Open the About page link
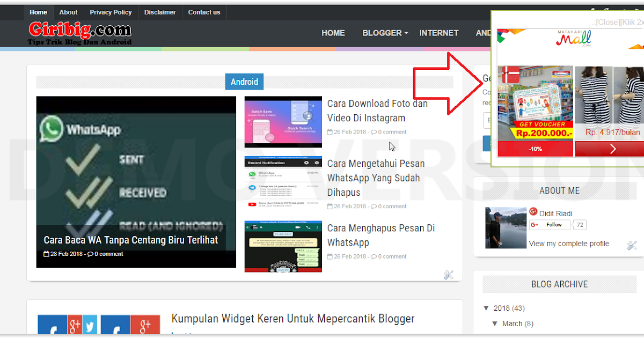This screenshot has width=644, height=338. coord(68,12)
